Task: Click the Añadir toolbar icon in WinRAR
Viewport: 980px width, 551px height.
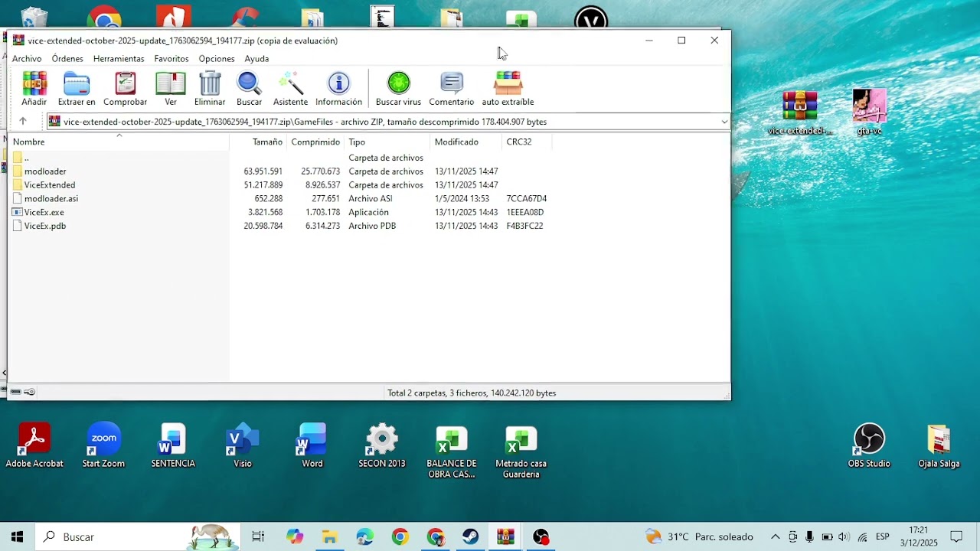Action: (34, 88)
